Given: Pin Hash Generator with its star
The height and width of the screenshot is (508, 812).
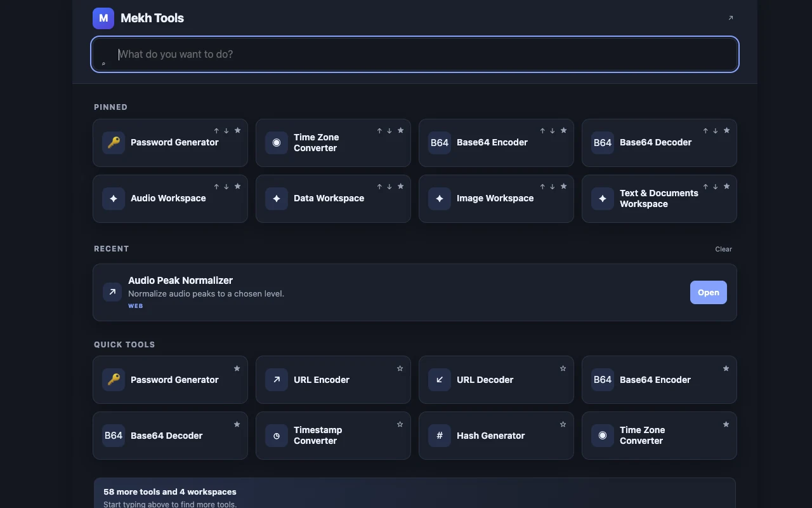Looking at the screenshot, I should (x=563, y=424).
